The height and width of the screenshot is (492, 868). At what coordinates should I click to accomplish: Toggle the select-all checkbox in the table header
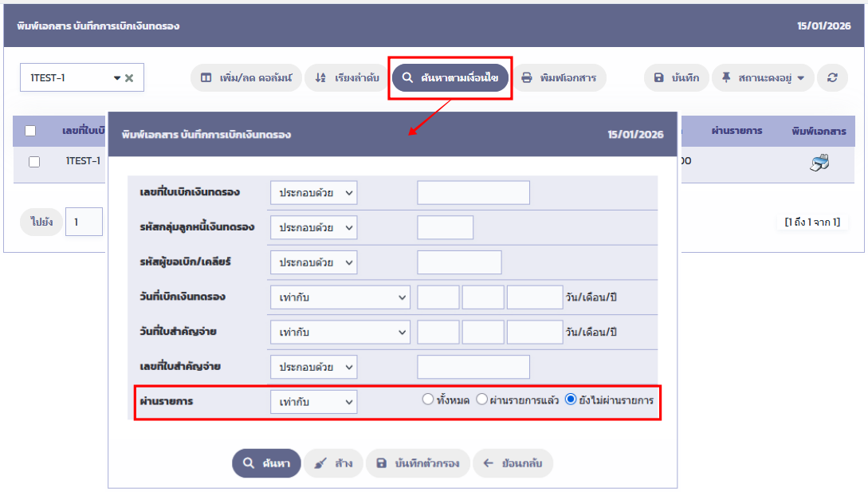30,131
